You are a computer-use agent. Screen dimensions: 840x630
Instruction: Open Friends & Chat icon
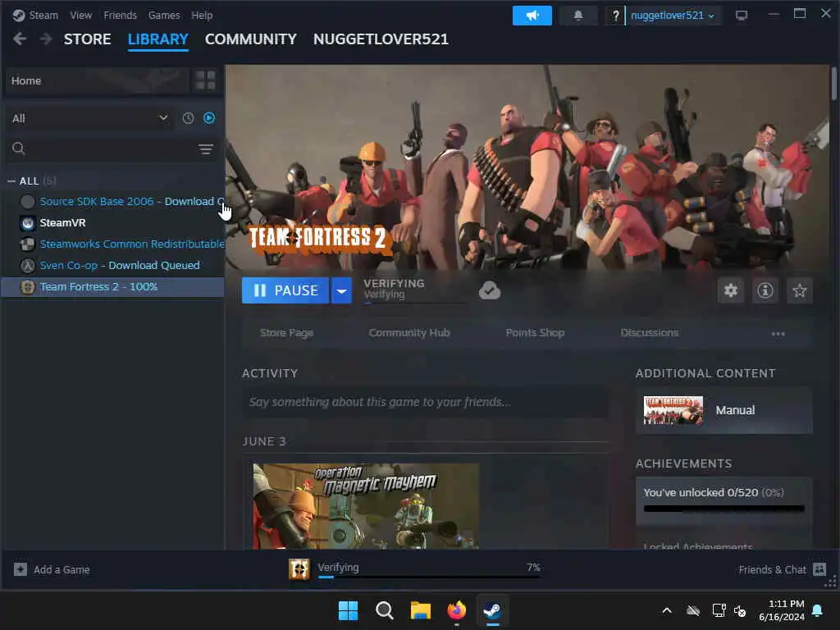coord(819,569)
